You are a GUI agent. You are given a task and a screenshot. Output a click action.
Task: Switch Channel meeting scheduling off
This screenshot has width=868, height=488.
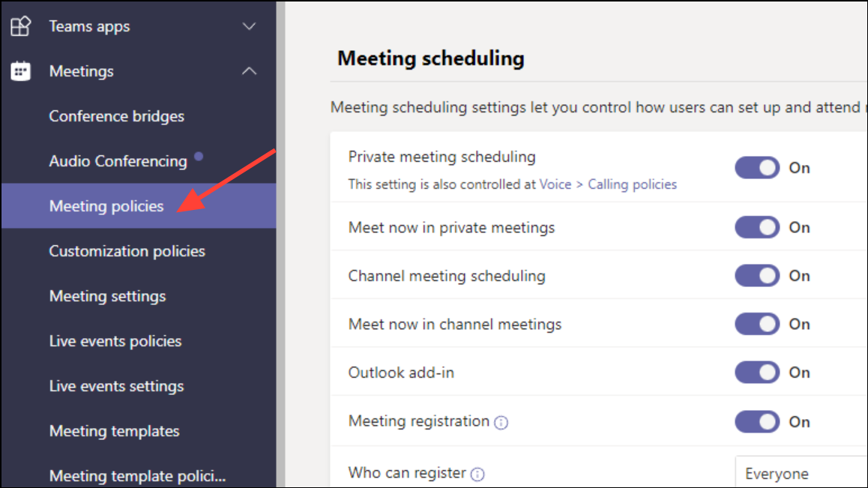(x=756, y=275)
